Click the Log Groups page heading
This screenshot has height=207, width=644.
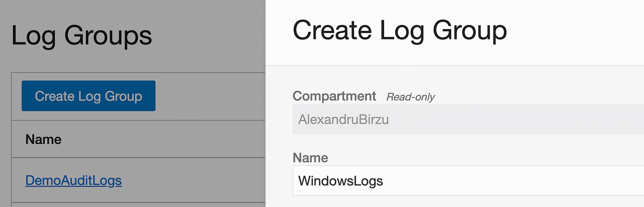coord(81,36)
